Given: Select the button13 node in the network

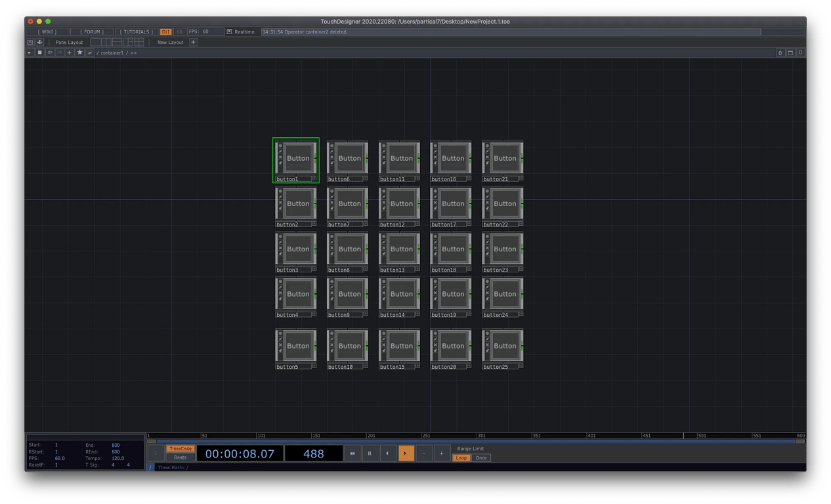Looking at the screenshot, I should [x=401, y=249].
